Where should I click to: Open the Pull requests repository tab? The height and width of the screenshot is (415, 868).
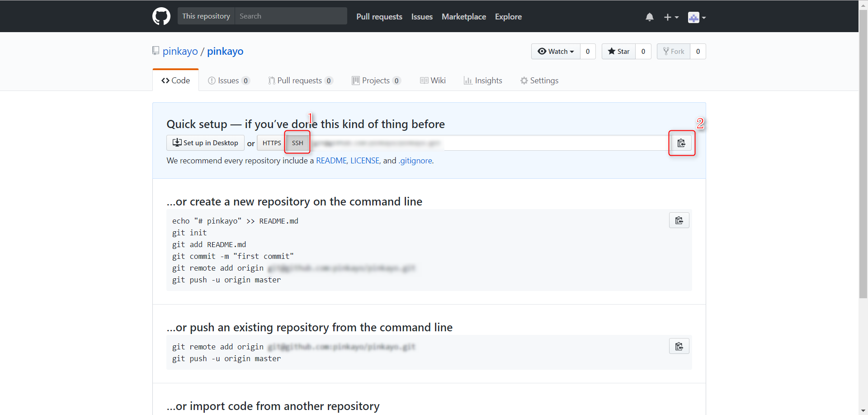(300, 81)
